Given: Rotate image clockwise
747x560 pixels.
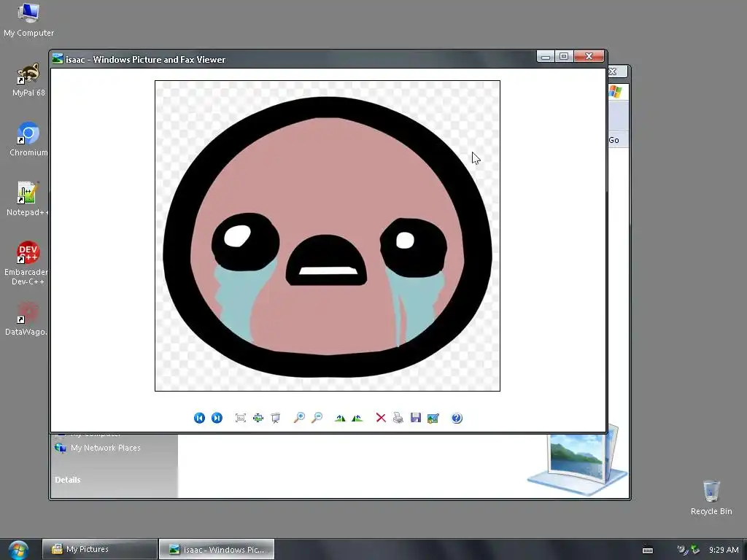Looking at the screenshot, I should coord(340,418).
